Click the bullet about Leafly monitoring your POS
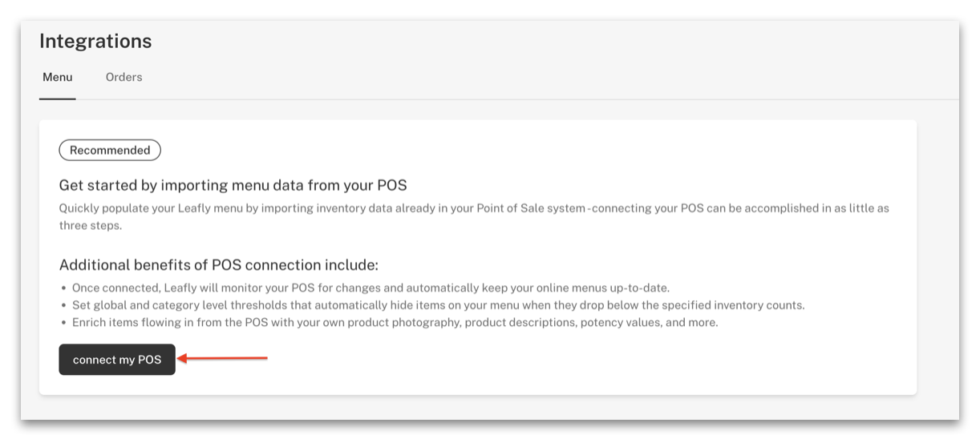980x439 pixels. pos(370,288)
